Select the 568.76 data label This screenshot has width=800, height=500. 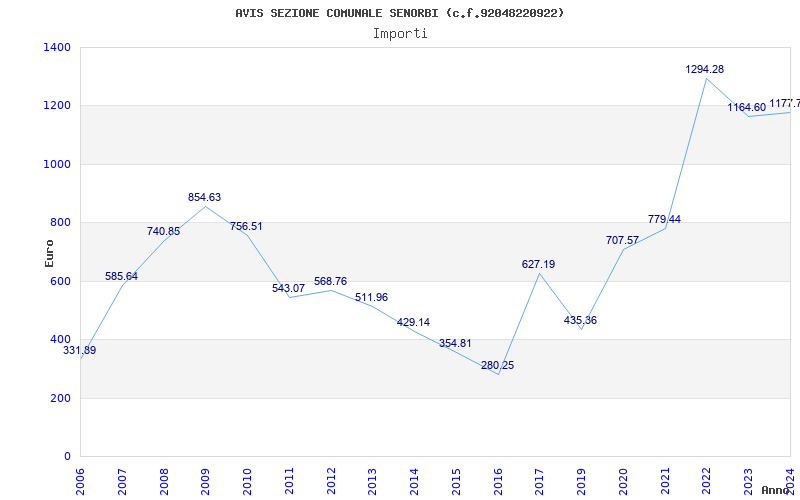[x=331, y=282]
